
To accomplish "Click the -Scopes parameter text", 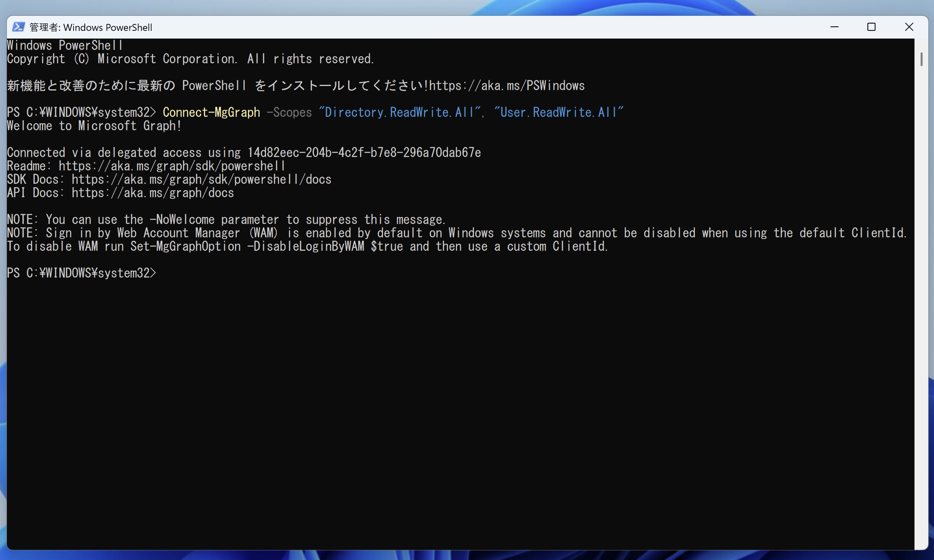I will click(x=289, y=112).
